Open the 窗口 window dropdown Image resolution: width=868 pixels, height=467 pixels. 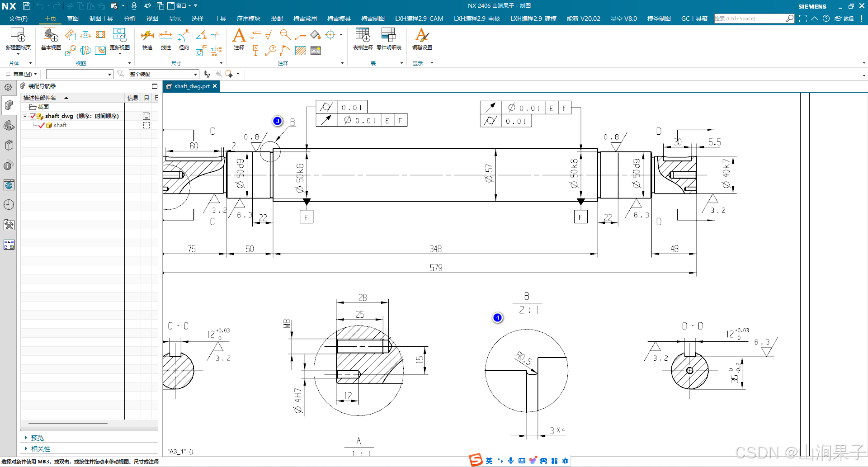pos(179,6)
